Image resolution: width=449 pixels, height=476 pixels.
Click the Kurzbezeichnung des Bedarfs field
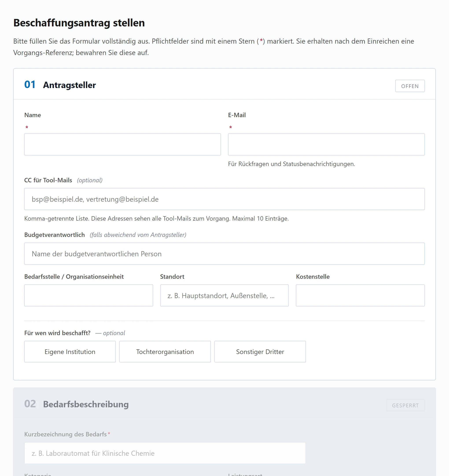click(165, 453)
